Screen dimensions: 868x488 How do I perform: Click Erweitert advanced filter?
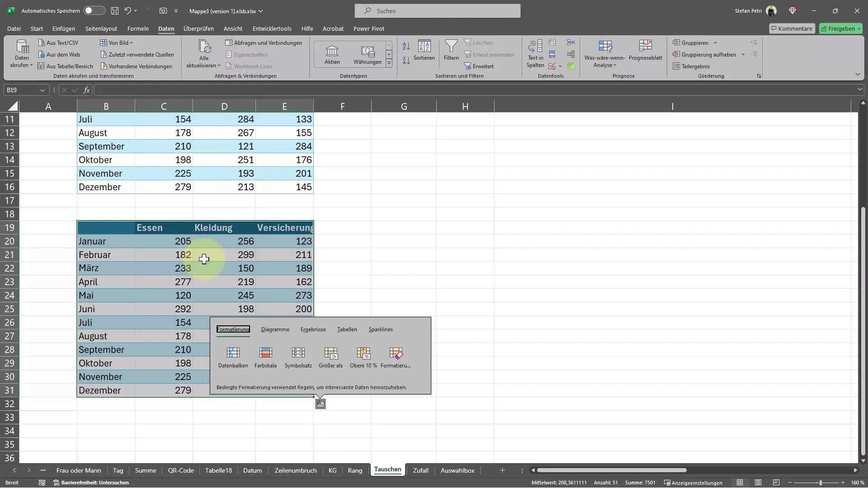479,66
